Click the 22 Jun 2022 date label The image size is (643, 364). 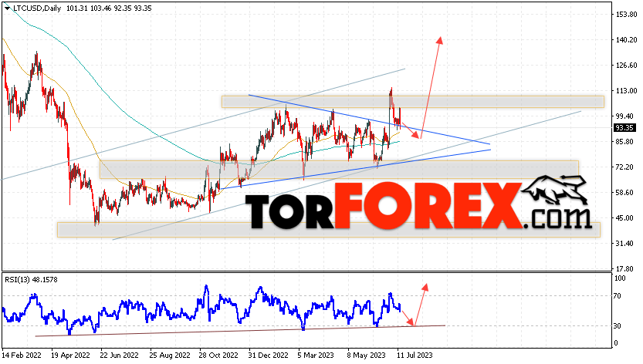click(120, 355)
